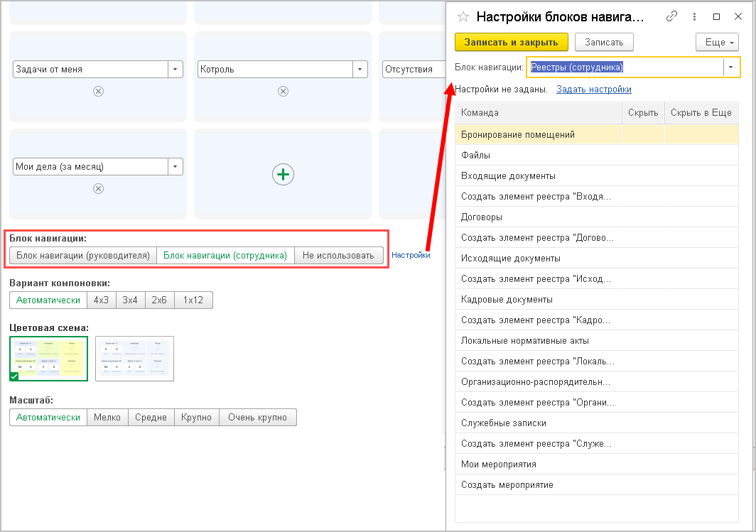Select Входящие документы row
Viewport: 756px width, 532px height.
[597, 176]
